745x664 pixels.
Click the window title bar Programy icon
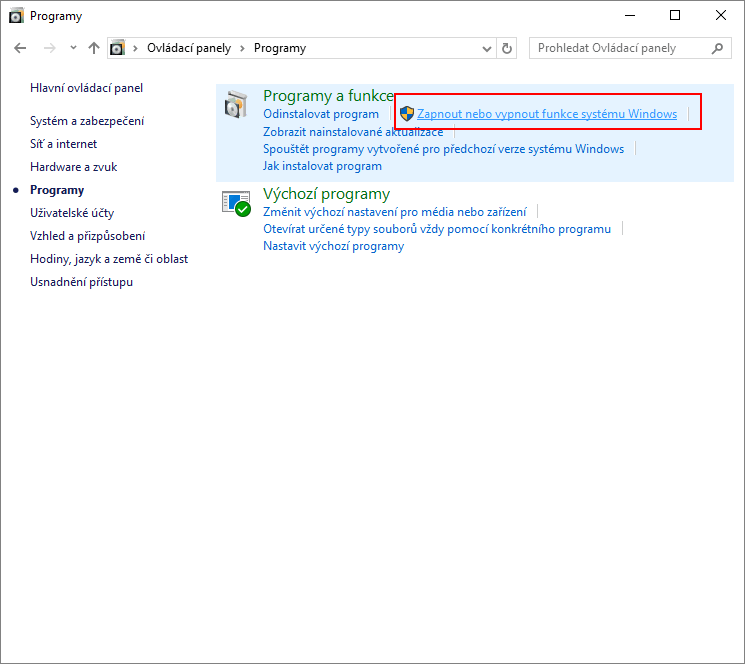pyautogui.click(x=16, y=16)
